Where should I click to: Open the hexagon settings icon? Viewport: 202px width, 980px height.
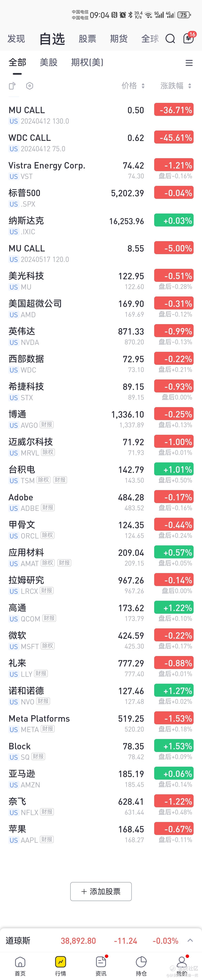click(x=30, y=86)
